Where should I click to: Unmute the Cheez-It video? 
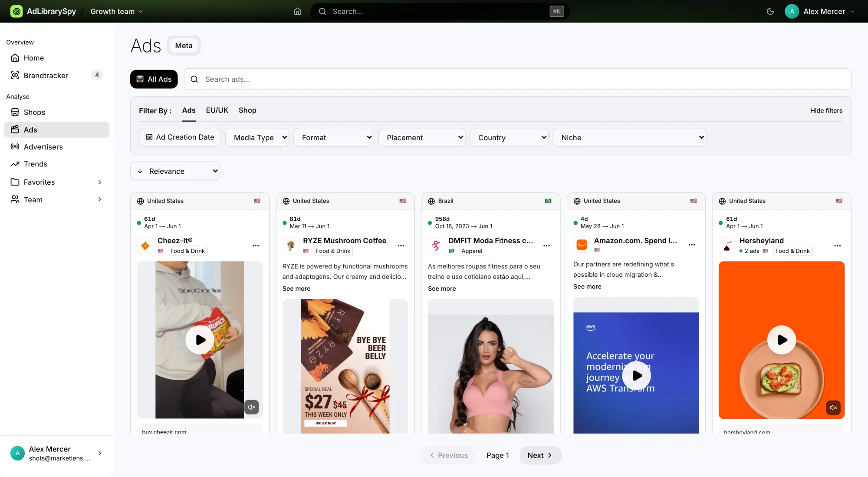tap(251, 407)
